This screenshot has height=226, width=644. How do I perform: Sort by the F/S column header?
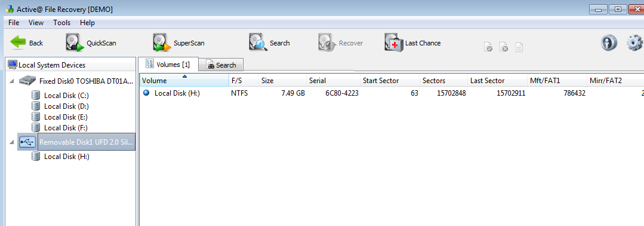pyautogui.click(x=244, y=81)
